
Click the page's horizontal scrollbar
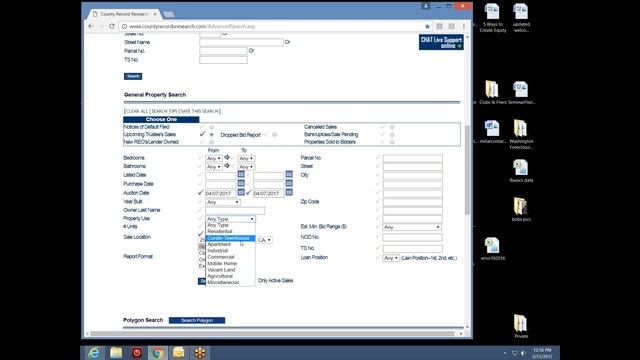[x=273, y=333]
